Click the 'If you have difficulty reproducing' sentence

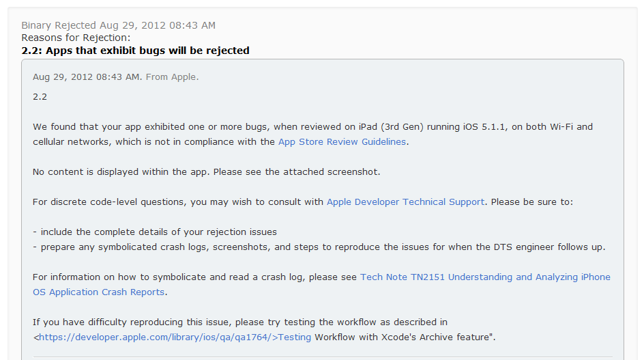pos(240,322)
